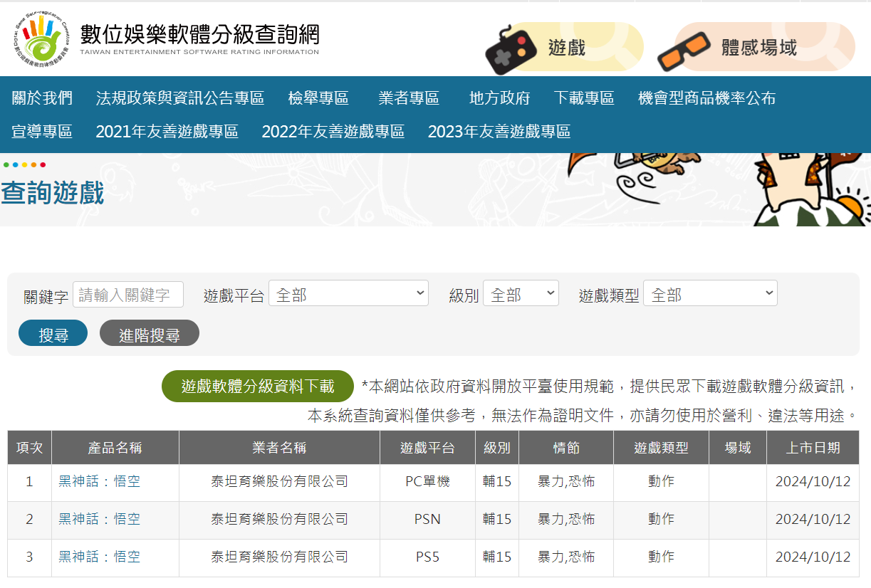Click the 進階搜尋 button
The width and height of the screenshot is (871, 588).
(x=150, y=334)
